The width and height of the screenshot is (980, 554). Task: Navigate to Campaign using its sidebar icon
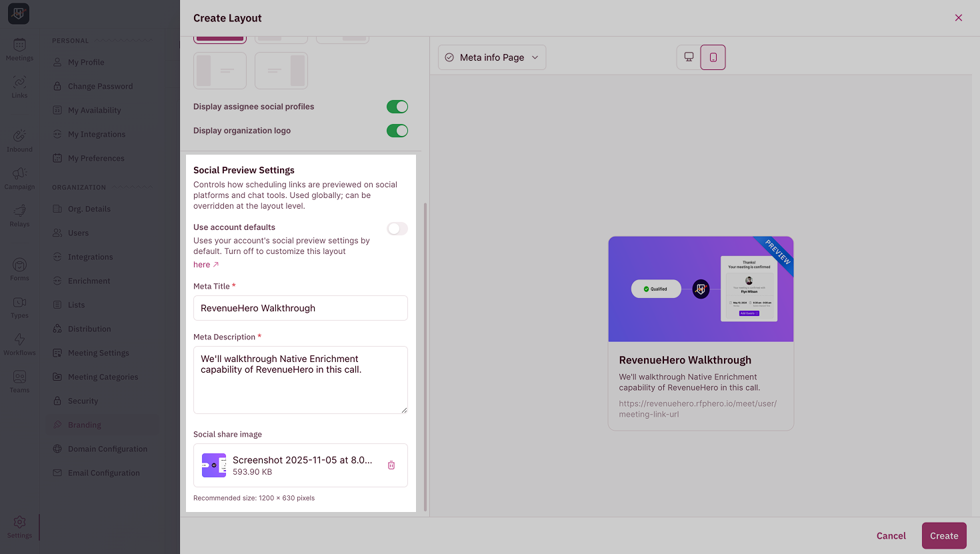pyautogui.click(x=19, y=177)
